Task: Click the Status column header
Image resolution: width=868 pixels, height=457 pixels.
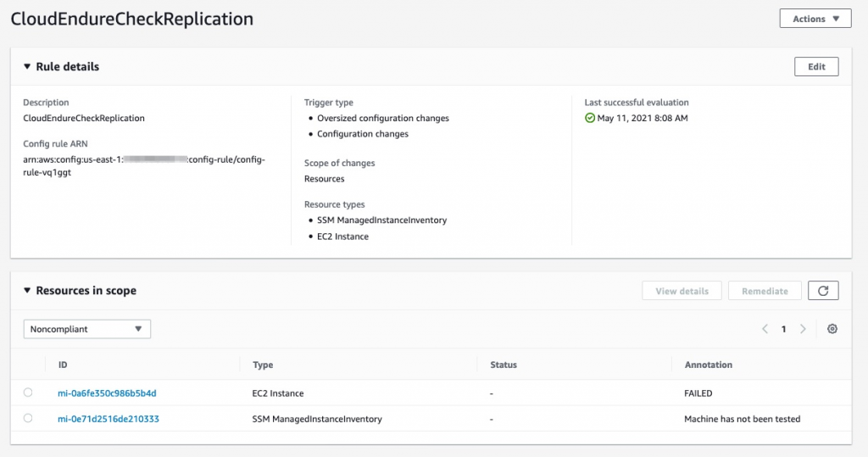Action: coord(504,365)
